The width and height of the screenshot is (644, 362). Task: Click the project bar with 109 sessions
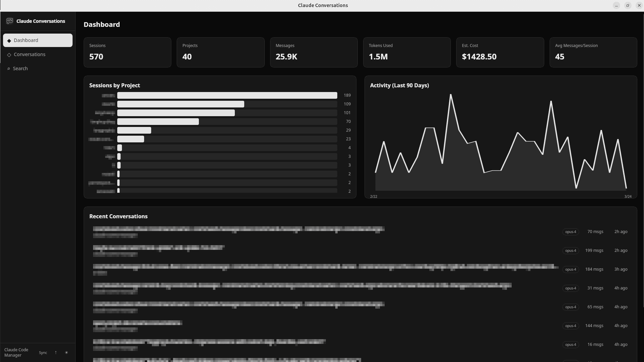[x=181, y=104]
